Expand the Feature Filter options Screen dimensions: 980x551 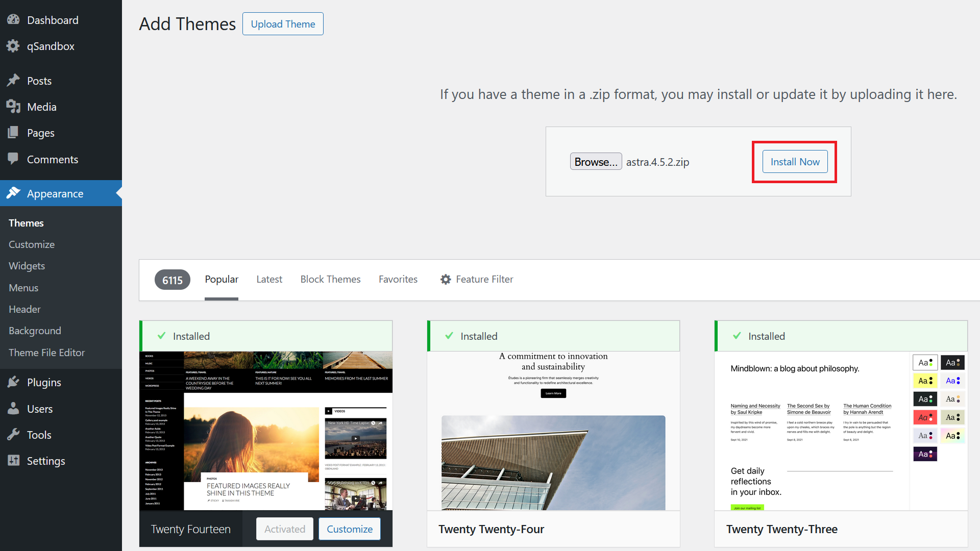(x=477, y=280)
